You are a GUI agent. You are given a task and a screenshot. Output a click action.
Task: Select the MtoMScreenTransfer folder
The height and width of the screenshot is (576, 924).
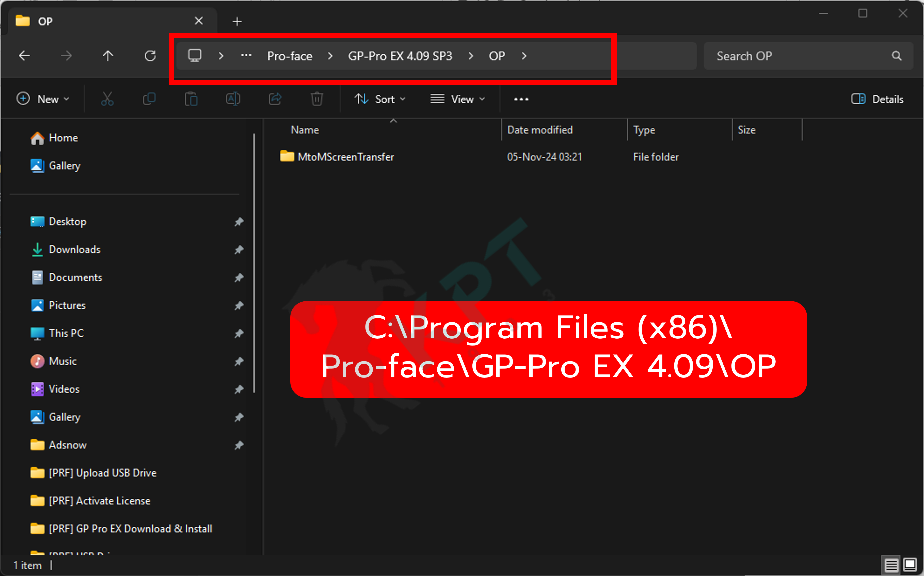point(346,157)
